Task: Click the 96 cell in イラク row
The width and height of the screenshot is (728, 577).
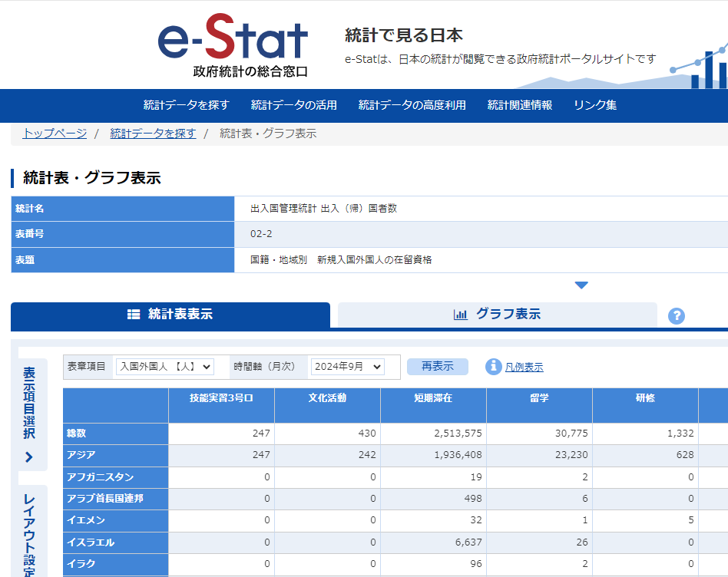Action: click(433, 564)
